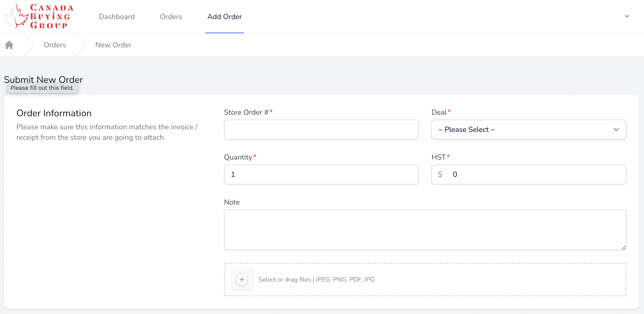Click the dollar sign in HST field

440,174
